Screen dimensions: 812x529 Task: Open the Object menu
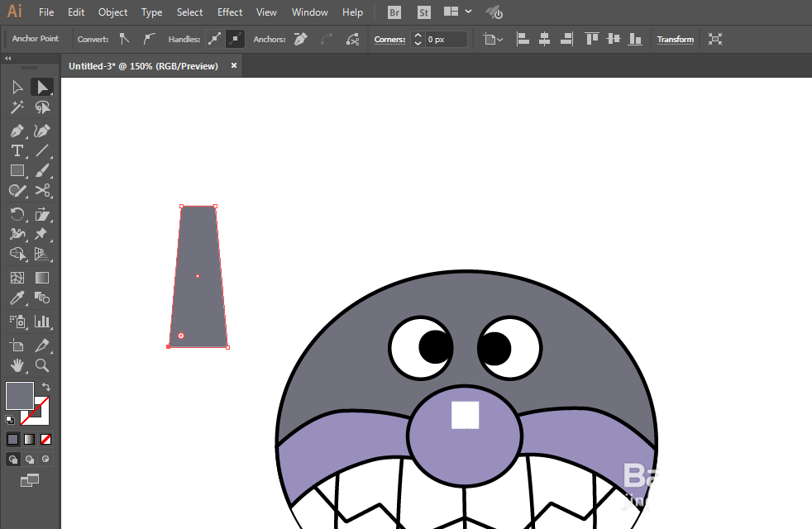(113, 12)
